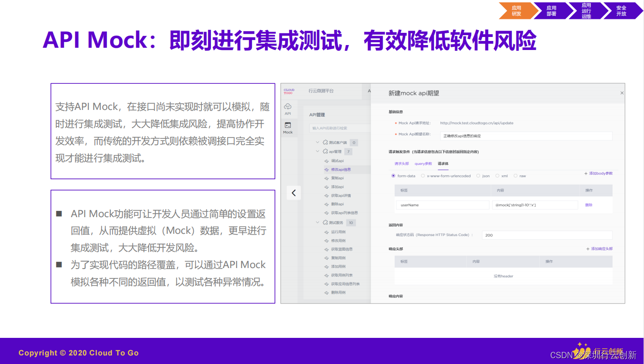Open the API section in sidebar
The image size is (644, 364).
coord(288,109)
